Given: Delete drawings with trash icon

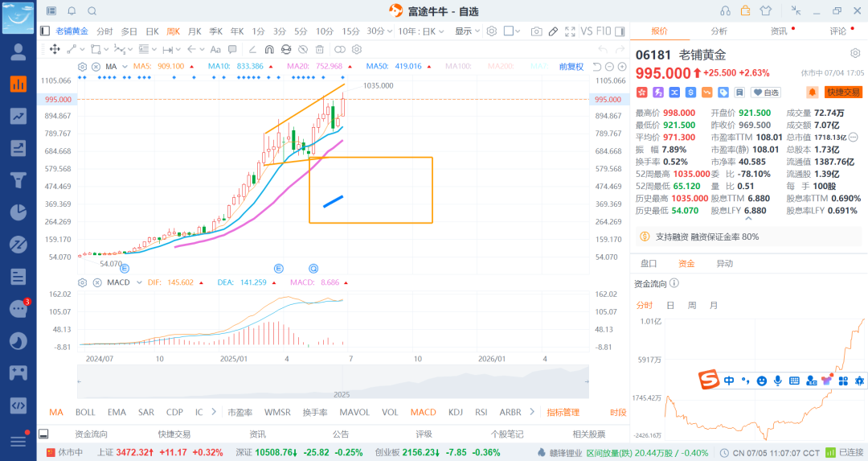Looking at the screenshot, I should pos(320,49).
